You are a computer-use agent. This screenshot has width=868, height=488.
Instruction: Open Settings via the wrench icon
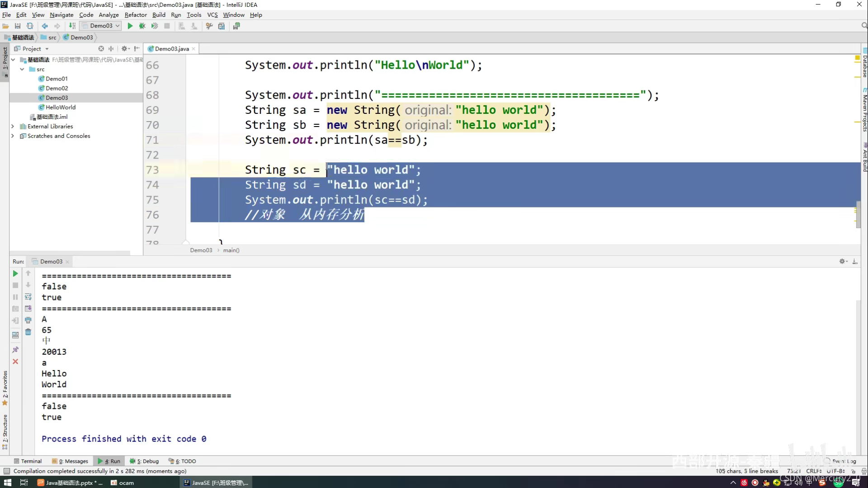[x=209, y=26]
